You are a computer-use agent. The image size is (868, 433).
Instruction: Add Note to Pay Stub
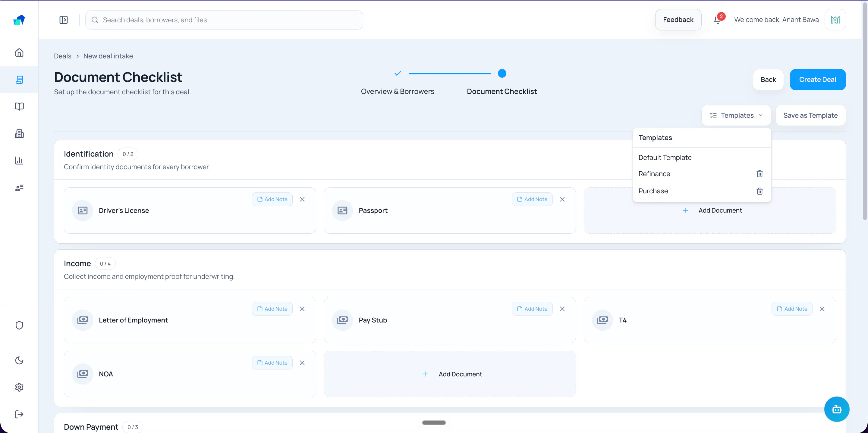coord(532,309)
